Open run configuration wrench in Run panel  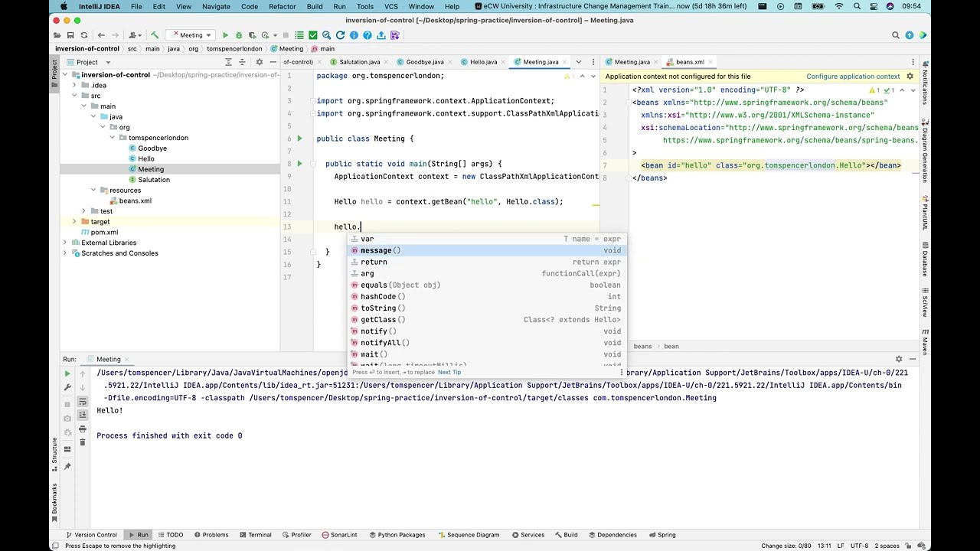click(67, 387)
